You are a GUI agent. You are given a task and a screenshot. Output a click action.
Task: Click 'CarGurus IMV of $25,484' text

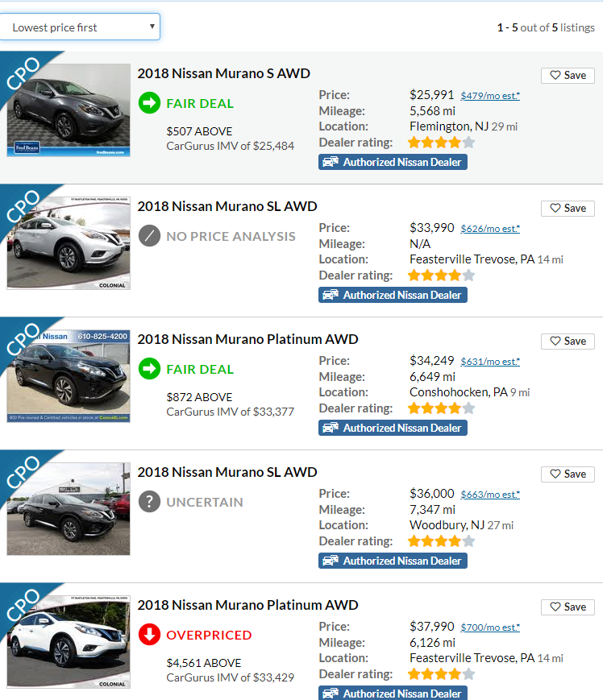[230, 146]
